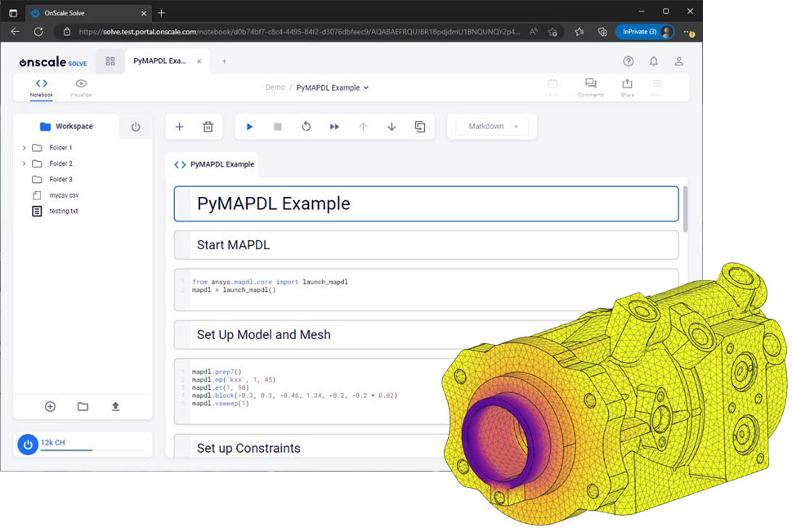Image resolution: width=792 pixels, height=532 pixels.
Task: Open the Demo breadcrumb link
Action: point(275,87)
